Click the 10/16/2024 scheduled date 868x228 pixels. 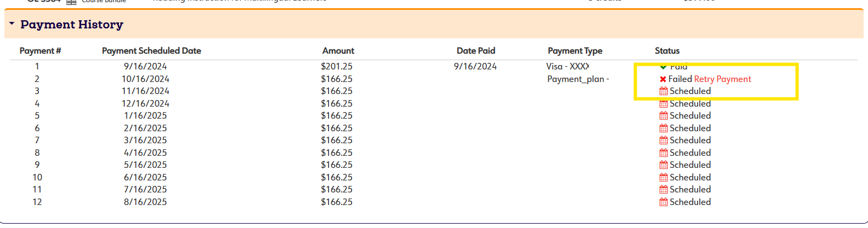[145, 79]
